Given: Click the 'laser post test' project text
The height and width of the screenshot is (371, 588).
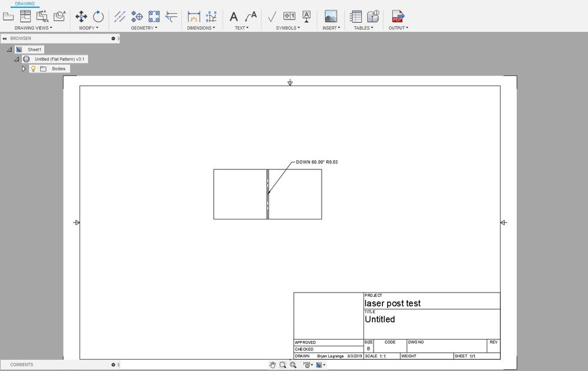Looking at the screenshot, I should pos(392,303).
